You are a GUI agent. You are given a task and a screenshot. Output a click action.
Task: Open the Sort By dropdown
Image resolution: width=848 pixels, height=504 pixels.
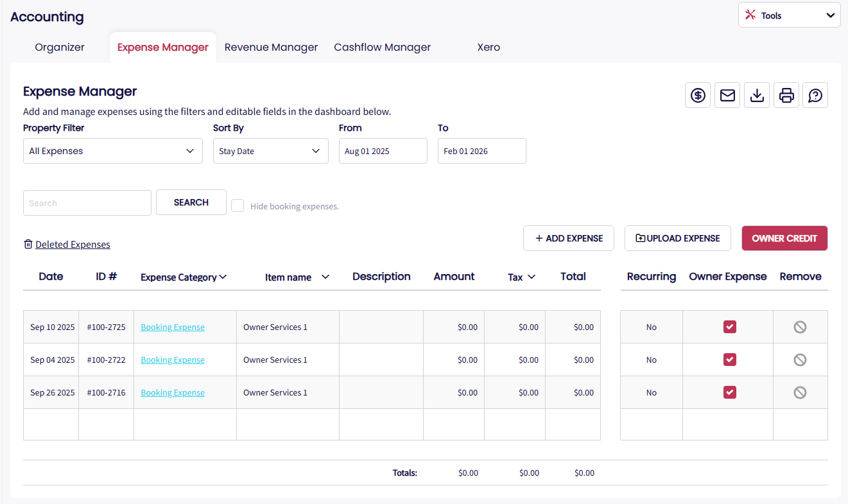coord(270,151)
